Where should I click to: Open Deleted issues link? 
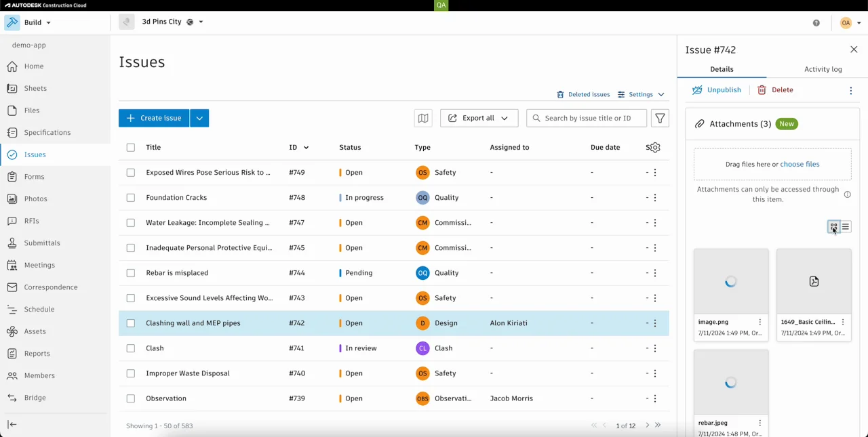coord(583,95)
